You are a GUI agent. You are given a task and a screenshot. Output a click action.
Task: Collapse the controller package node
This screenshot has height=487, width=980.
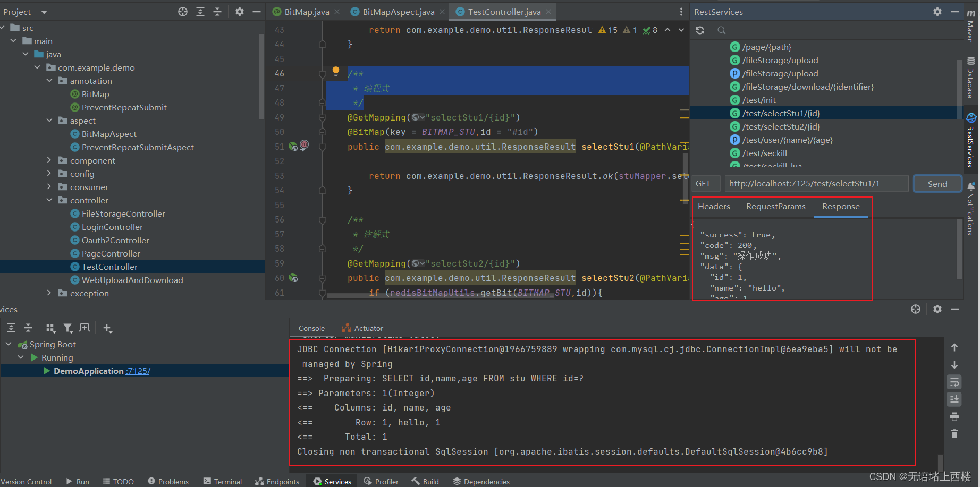point(49,200)
